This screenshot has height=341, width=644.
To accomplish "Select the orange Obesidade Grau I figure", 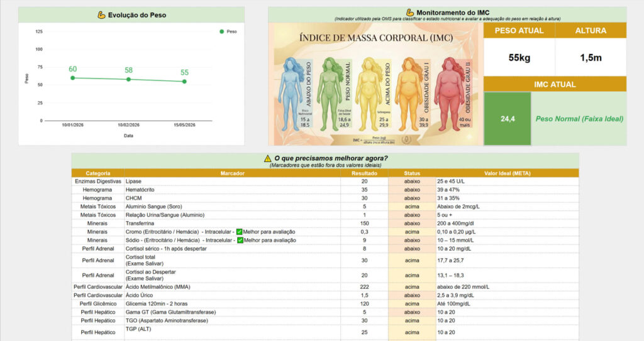I will coord(409,94).
